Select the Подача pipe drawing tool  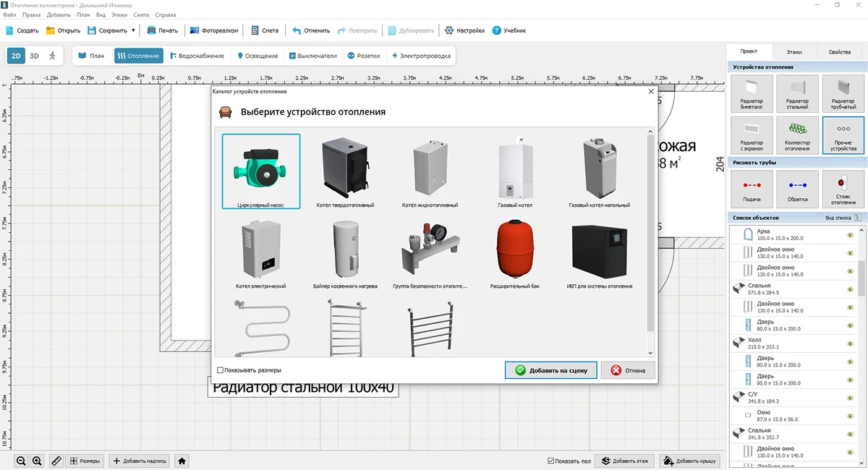coord(752,189)
